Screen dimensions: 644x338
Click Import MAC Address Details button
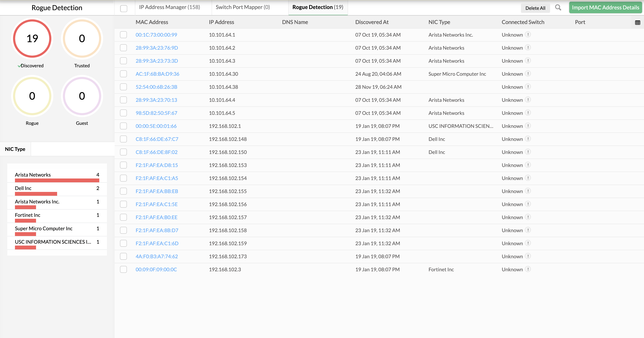[605, 7]
